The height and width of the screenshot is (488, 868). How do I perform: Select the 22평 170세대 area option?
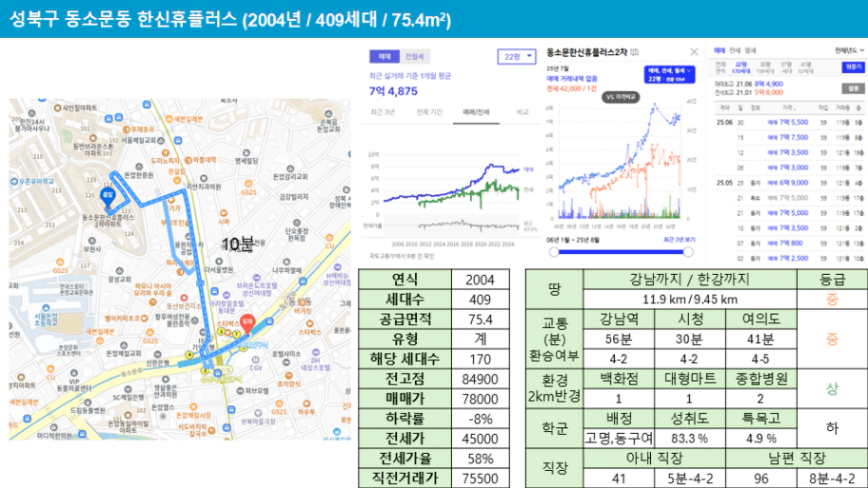pos(740,68)
